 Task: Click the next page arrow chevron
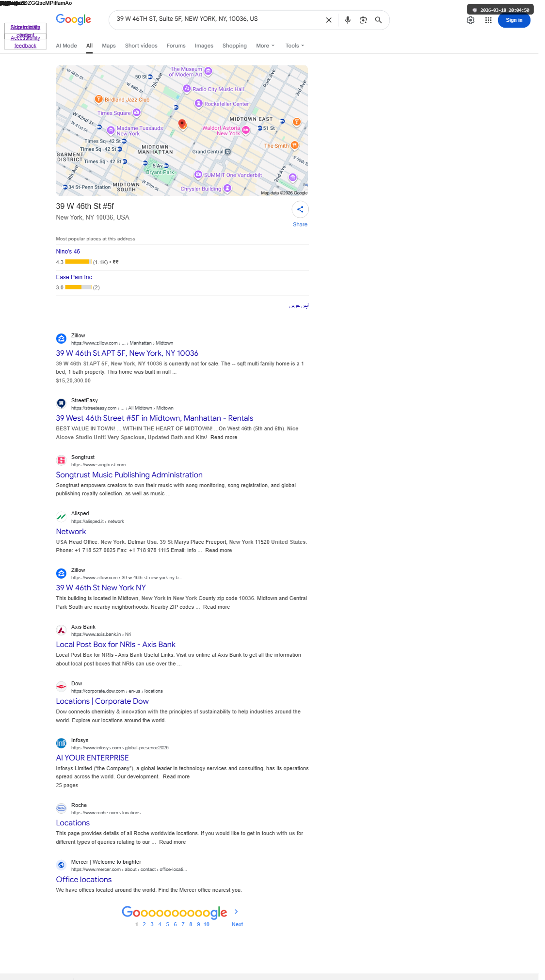click(236, 912)
